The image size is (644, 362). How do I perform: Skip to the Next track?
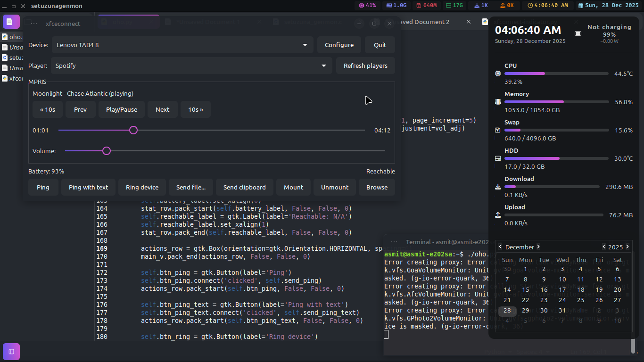(x=162, y=109)
